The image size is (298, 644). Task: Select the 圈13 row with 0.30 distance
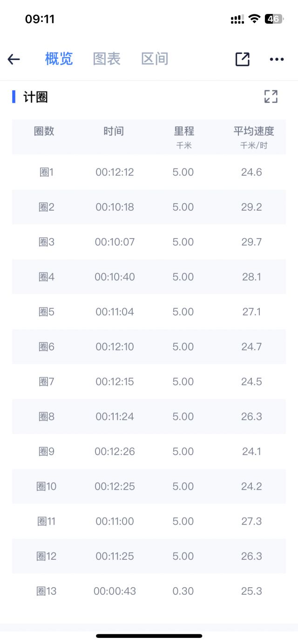(149, 591)
